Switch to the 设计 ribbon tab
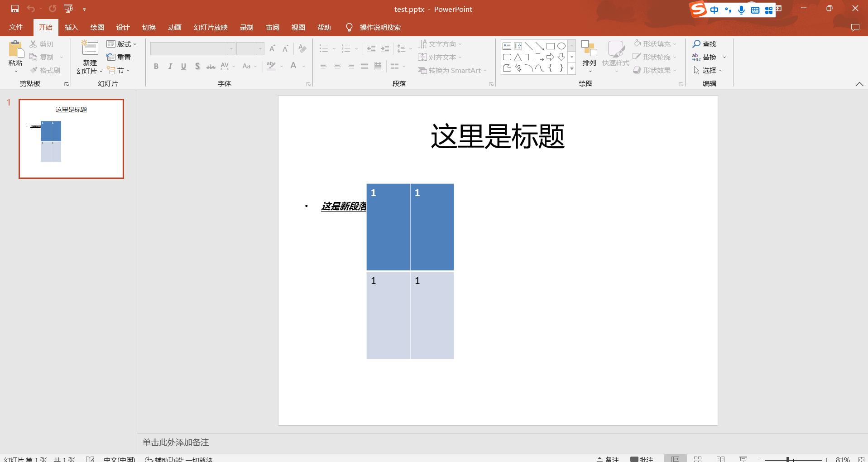 (x=123, y=27)
